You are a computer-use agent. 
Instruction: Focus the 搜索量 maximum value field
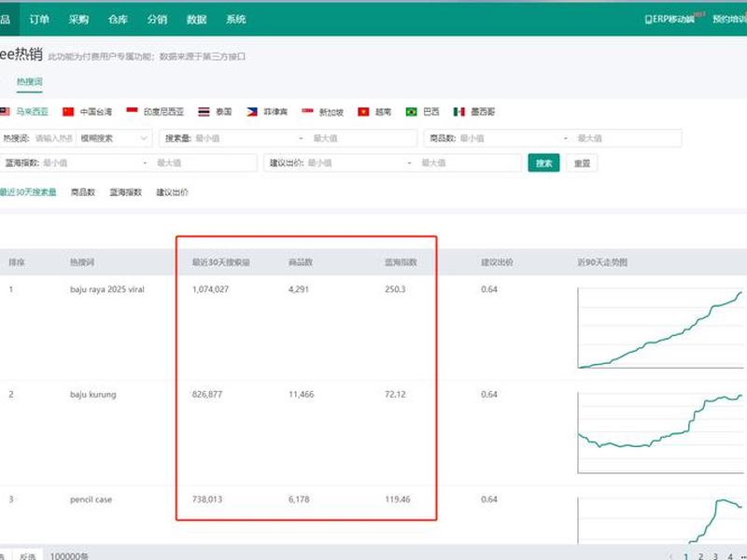(362, 138)
